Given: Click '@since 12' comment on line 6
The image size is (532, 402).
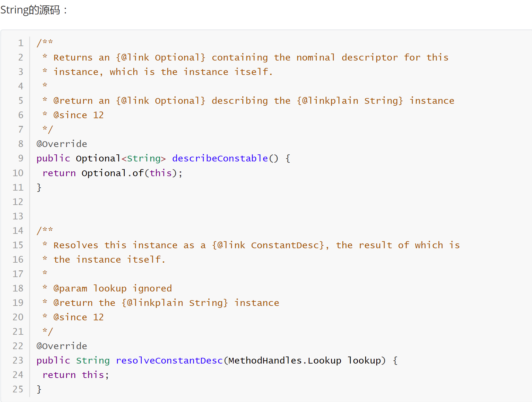Looking at the screenshot, I should point(79,115).
